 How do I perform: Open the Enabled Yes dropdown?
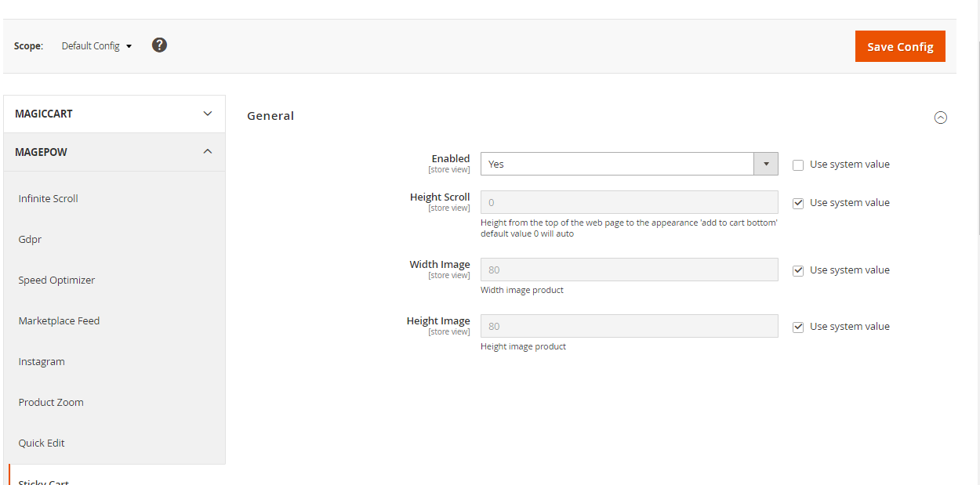[x=629, y=164]
